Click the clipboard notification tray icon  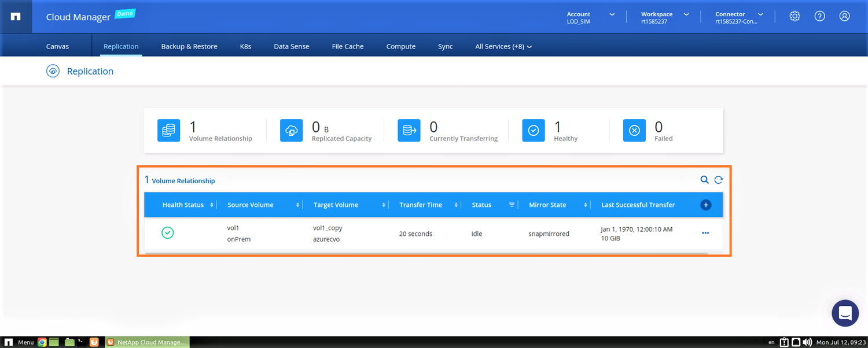(x=784, y=342)
